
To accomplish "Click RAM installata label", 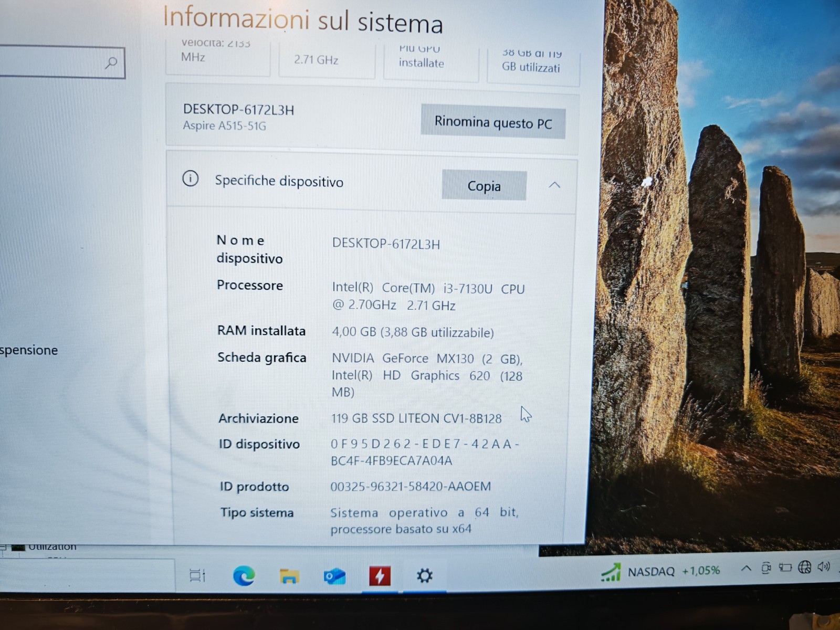I will (x=261, y=331).
